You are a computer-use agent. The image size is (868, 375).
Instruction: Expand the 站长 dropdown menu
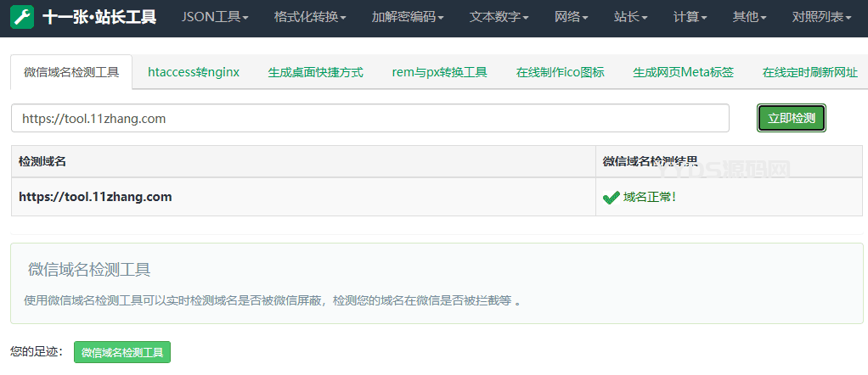tap(630, 18)
